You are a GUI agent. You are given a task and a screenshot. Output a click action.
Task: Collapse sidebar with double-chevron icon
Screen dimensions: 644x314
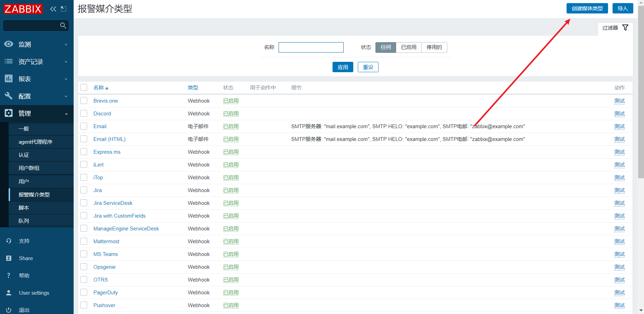tap(53, 9)
